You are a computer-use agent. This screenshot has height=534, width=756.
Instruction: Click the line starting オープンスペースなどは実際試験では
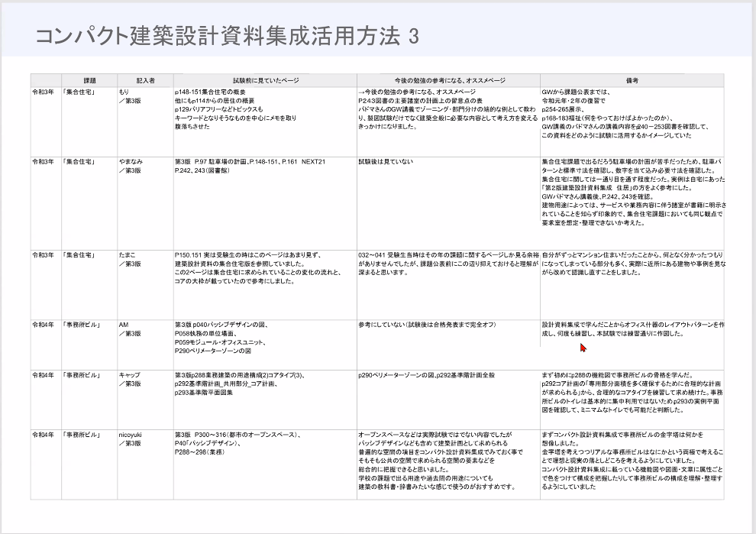435,435
